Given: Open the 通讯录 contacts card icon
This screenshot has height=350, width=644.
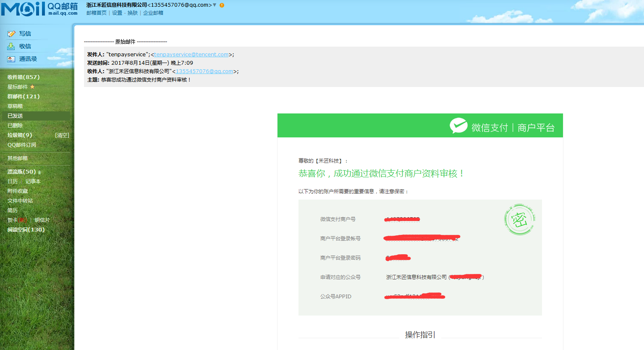Looking at the screenshot, I should pos(11,59).
